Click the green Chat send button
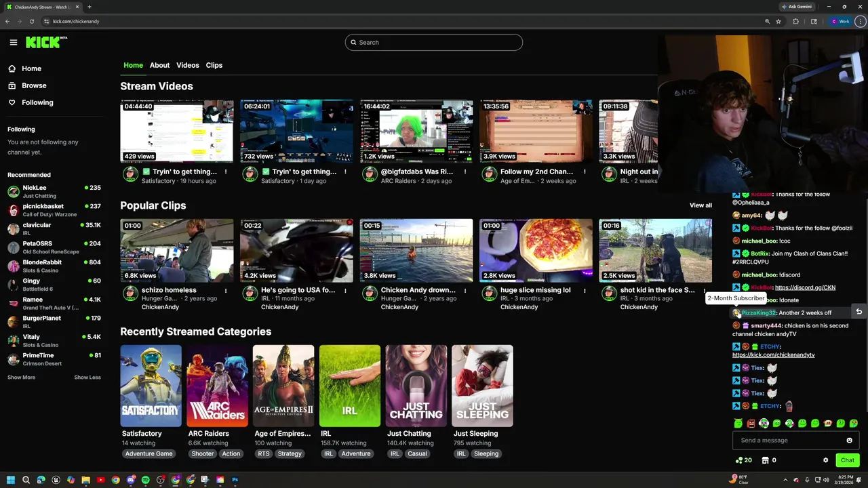 pos(848,460)
